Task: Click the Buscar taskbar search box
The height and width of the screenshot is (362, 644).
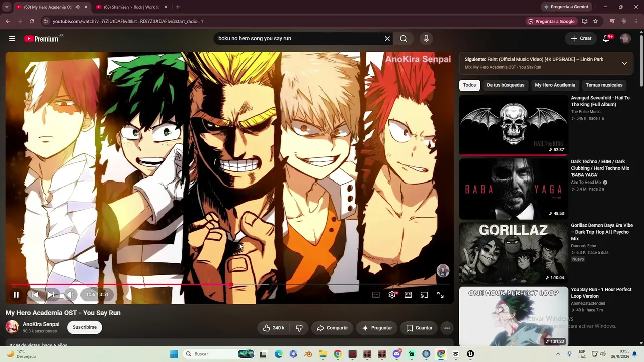Action: point(218,354)
